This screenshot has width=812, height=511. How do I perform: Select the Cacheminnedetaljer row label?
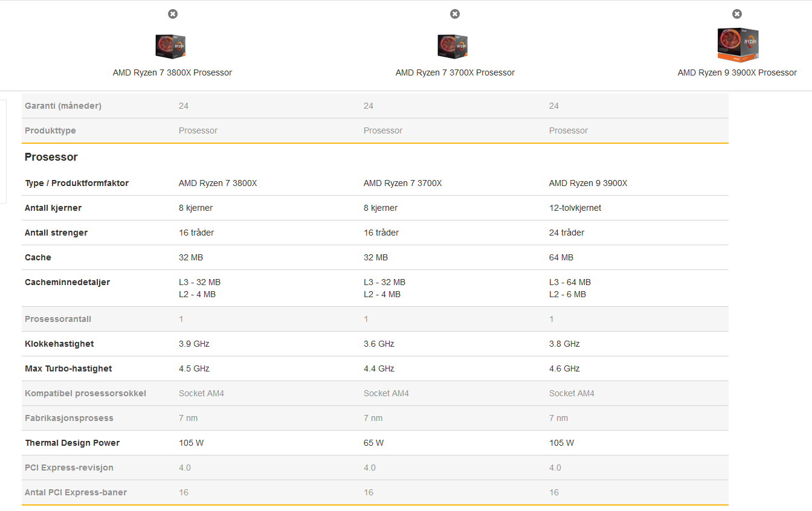67,282
